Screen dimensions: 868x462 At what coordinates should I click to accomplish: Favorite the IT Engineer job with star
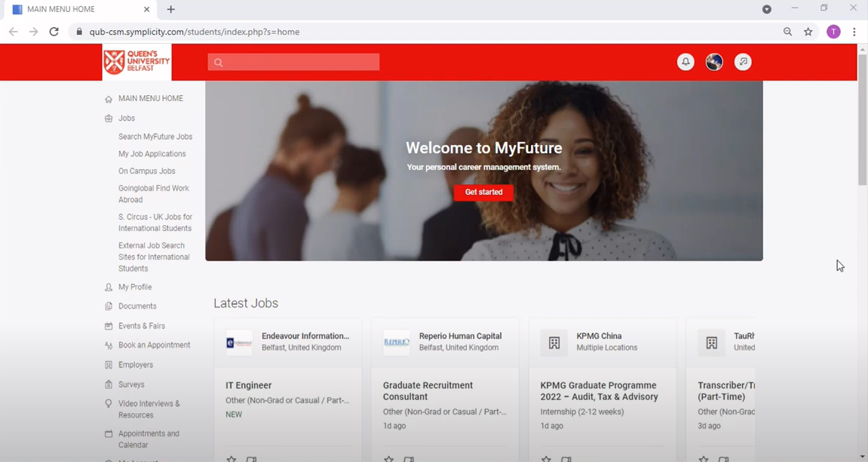point(232,458)
